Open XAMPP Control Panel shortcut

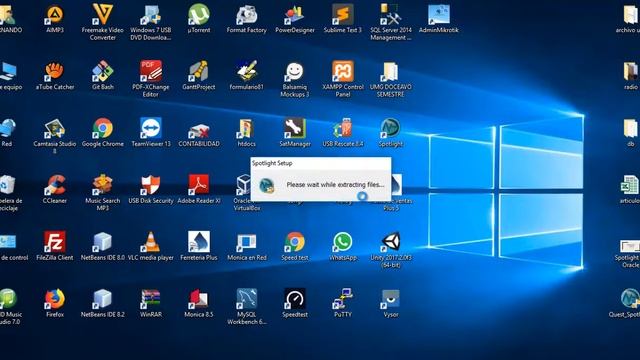(343, 71)
